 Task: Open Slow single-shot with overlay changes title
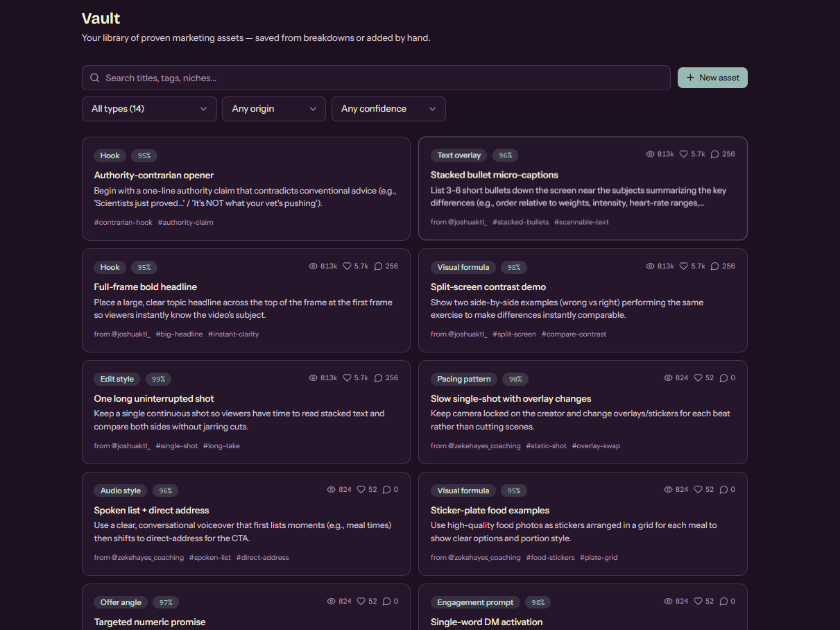(511, 398)
